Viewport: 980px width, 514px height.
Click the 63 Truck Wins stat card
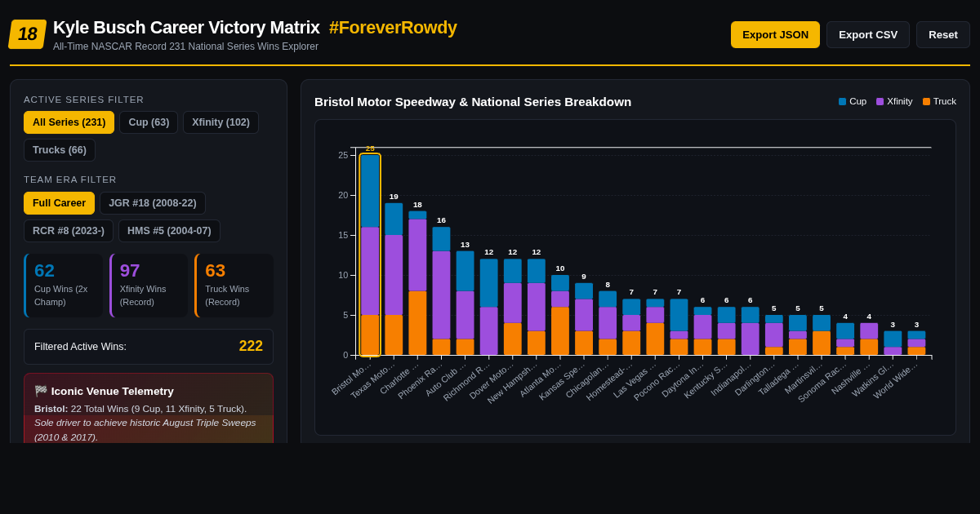tap(234, 286)
